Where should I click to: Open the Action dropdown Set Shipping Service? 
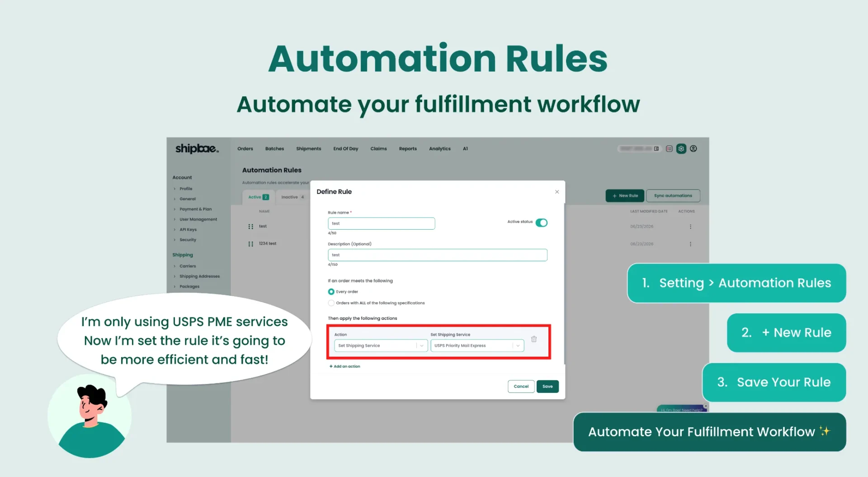(381, 345)
